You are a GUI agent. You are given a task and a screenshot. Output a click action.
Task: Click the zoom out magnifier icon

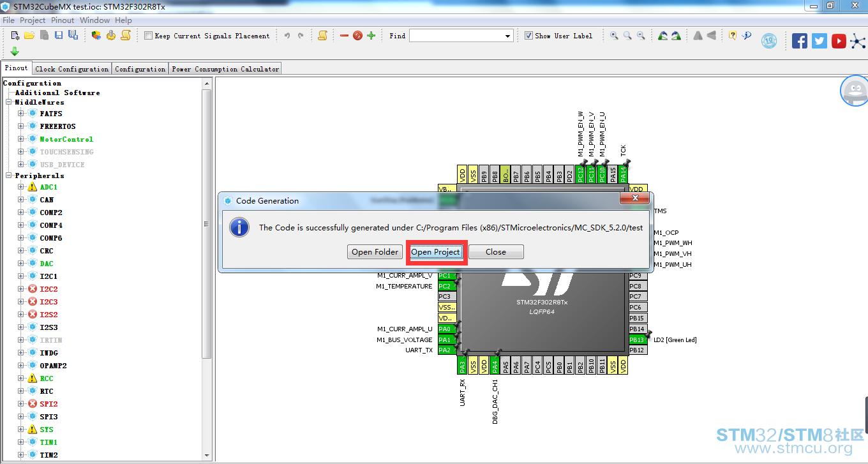point(641,36)
